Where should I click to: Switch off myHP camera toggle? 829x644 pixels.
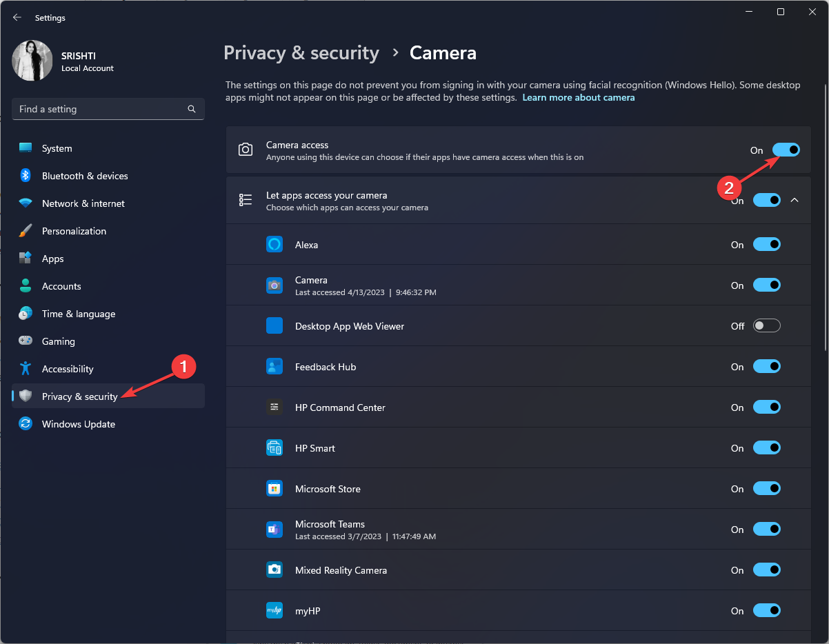click(x=767, y=610)
